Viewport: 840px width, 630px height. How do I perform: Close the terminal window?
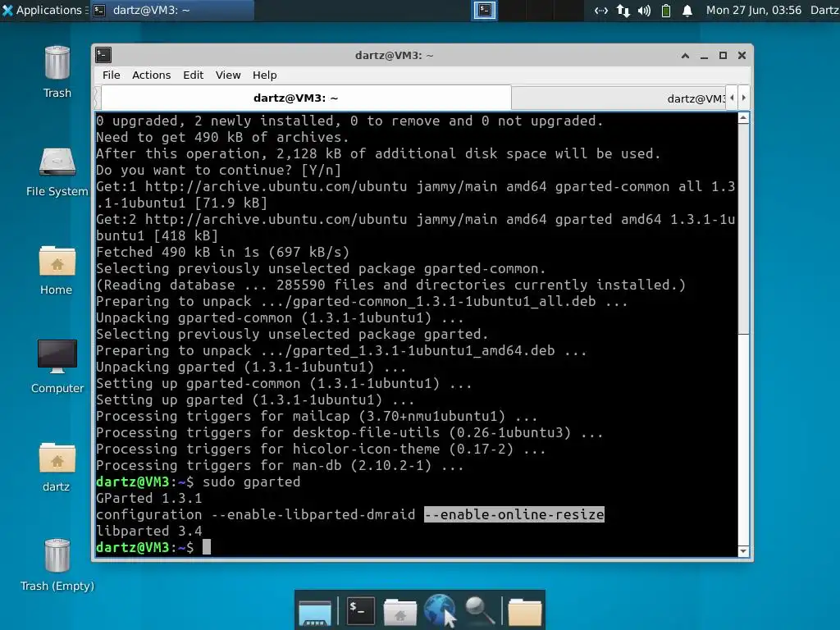click(x=742, y=55)
